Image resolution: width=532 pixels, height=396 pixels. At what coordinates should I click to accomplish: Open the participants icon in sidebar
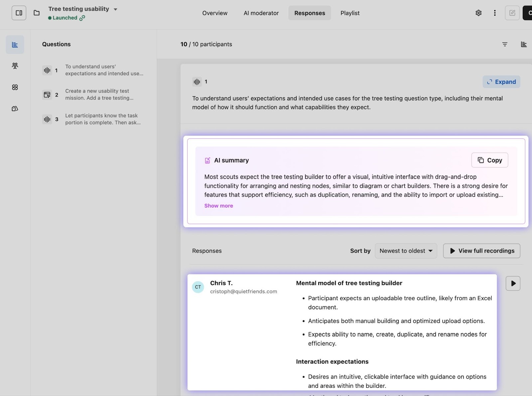pyautogui.click(x=15, y=66)
